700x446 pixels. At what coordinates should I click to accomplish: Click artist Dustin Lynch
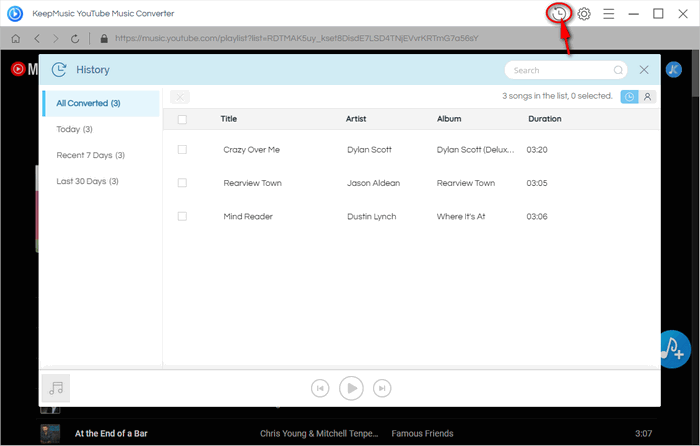click(x=371, y=216)
